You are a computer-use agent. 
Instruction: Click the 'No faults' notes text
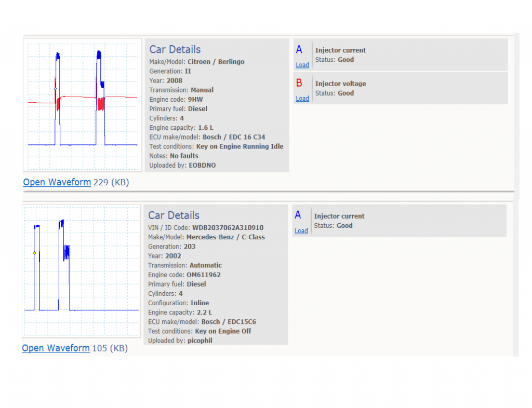[184, 156]
